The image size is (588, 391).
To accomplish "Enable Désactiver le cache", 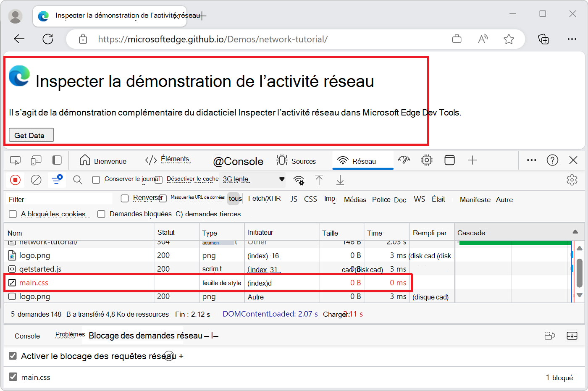I will coord(158,178).
